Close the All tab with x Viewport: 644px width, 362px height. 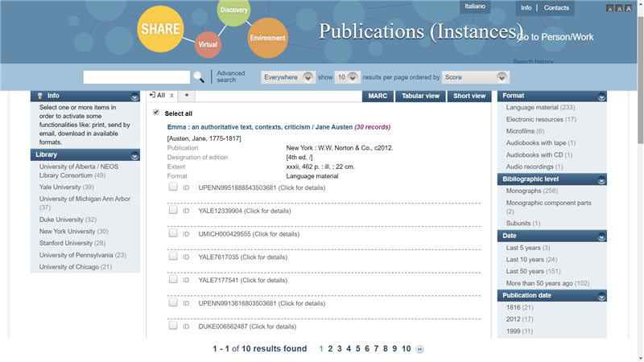pyautogui.click(x=171, y=96)
